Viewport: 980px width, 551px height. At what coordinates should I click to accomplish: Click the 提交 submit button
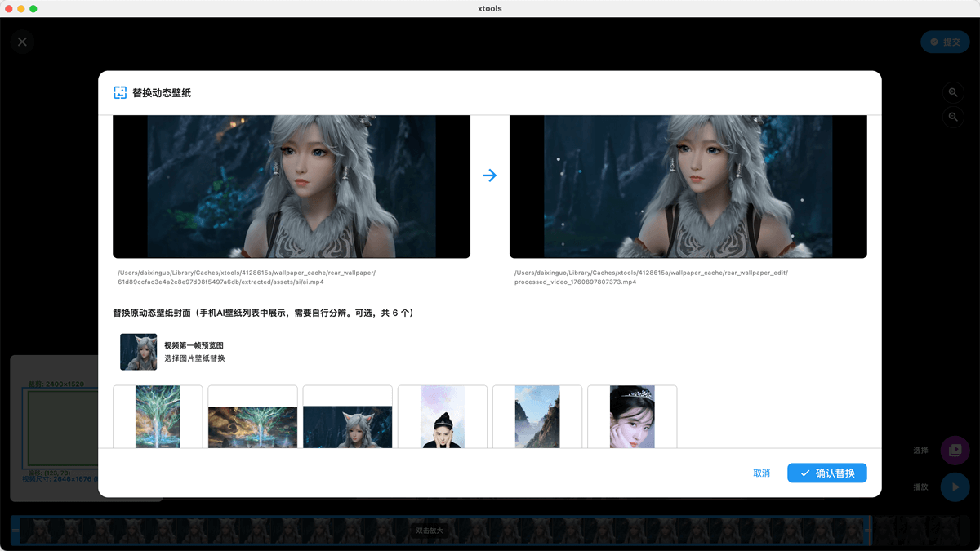pos(945,42)
